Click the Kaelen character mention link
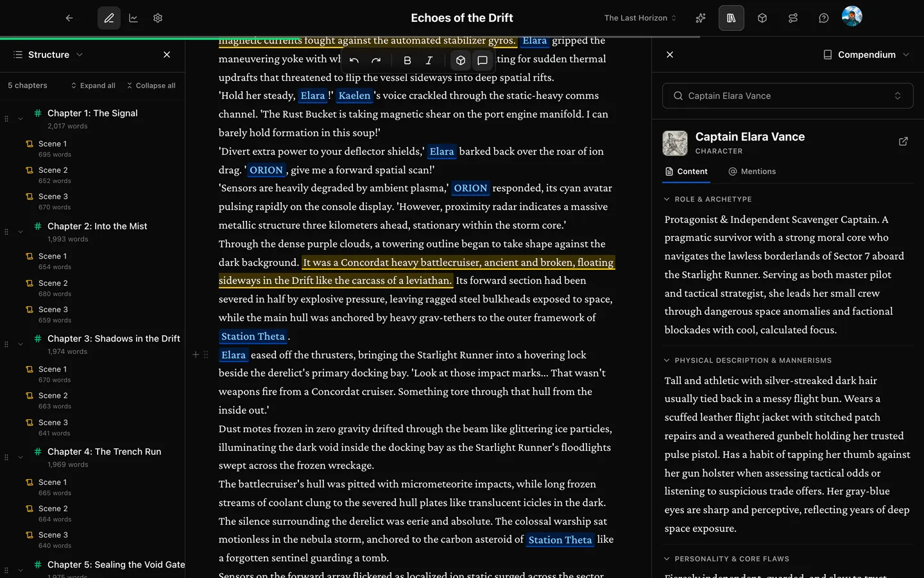 point(355,96)
